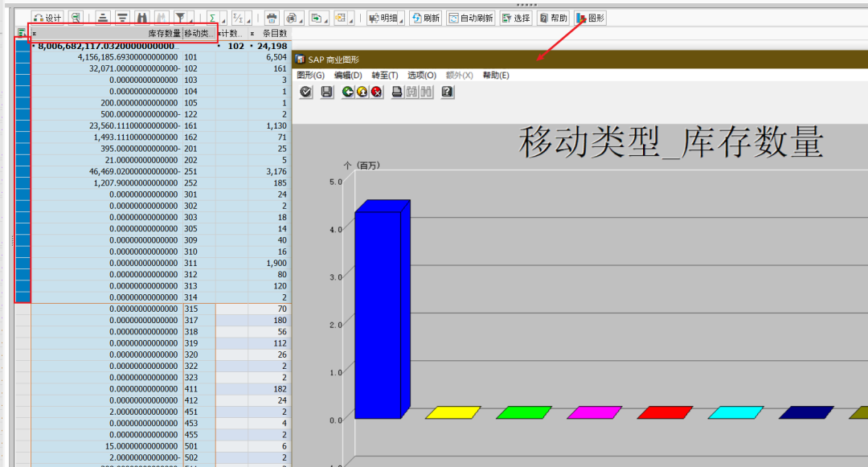This screenshot has height=467, width=868.
Task: Print the list with the printer icon
Action: 272,18
